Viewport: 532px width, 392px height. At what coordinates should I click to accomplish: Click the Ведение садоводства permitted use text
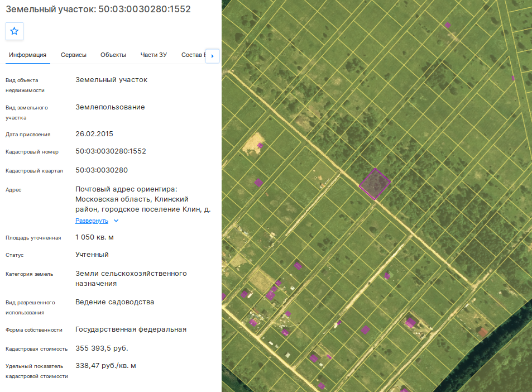(114, 302)
